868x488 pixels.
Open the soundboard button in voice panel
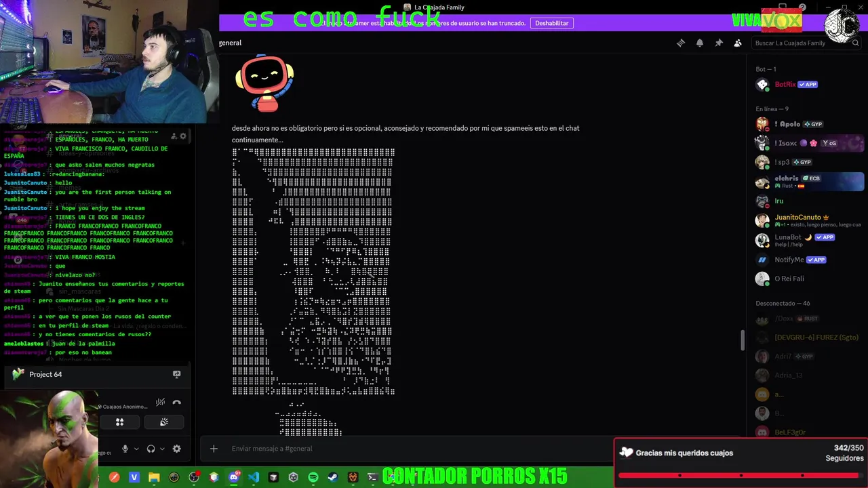(163, 422)
